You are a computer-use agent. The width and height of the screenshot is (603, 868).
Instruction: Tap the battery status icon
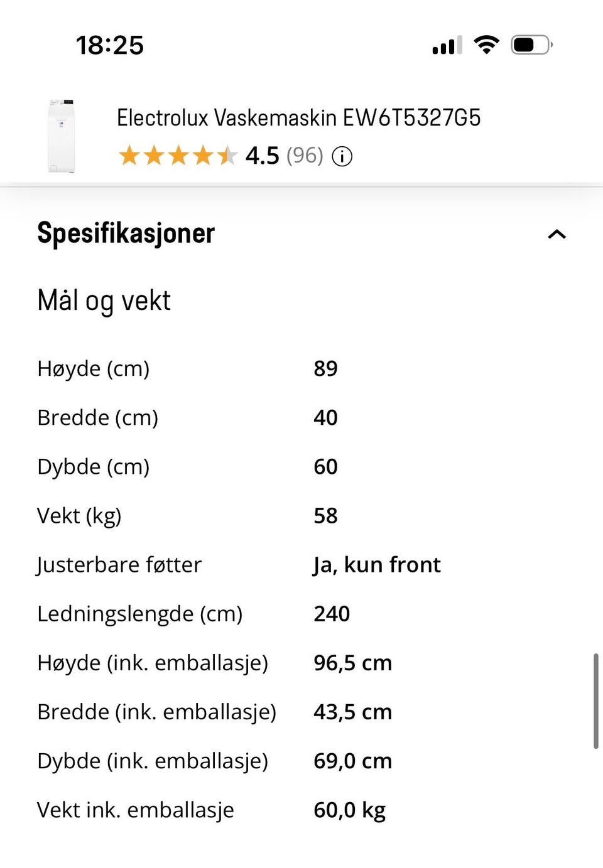click(531, 45)
